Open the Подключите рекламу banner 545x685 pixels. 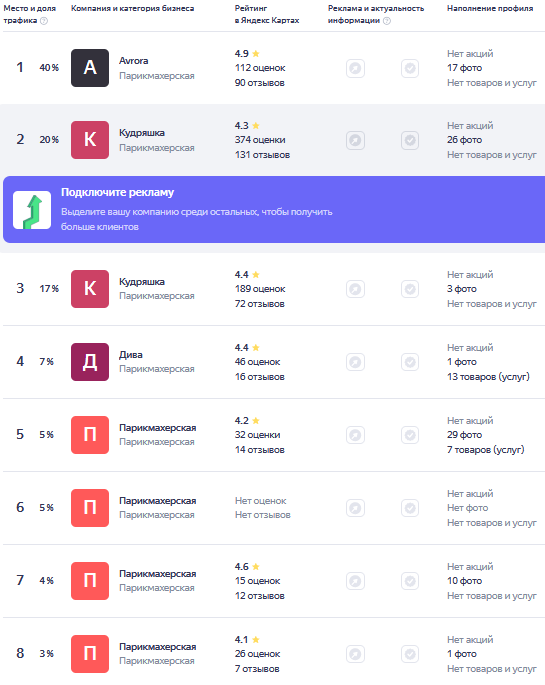[x=274, y=209]
